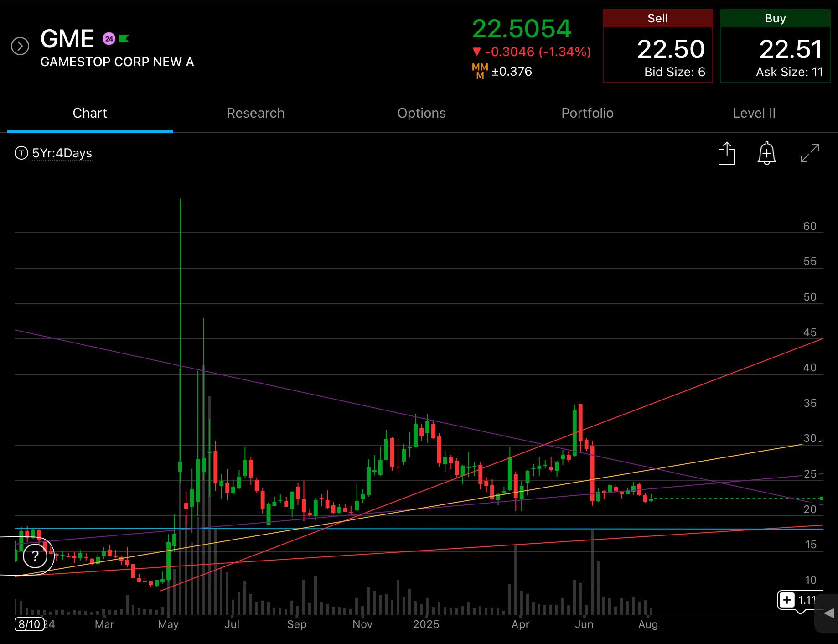This screenshot has height=644, width=838.
Task: Open the 5Yr:4Days timeframe selector
Action: (62, 153)
